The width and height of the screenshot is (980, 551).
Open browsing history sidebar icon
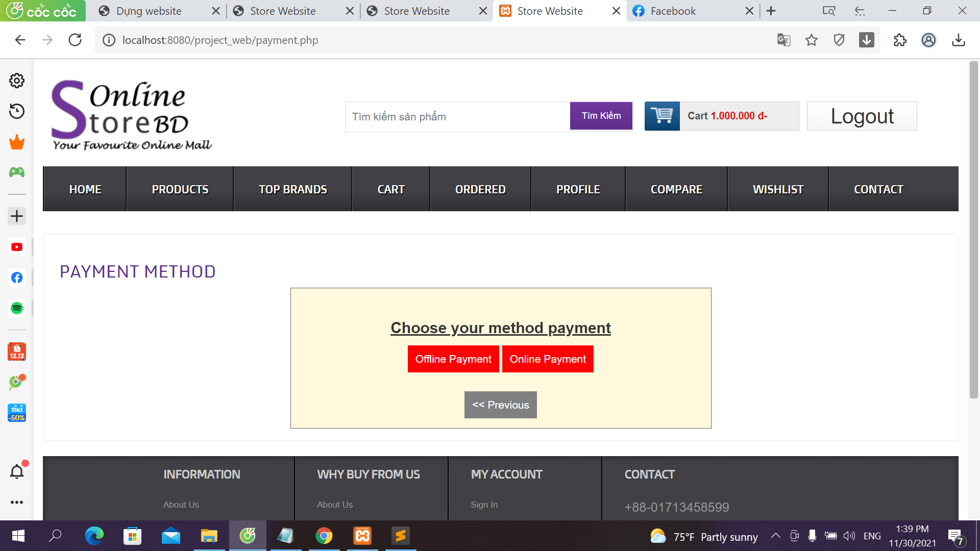17,111
